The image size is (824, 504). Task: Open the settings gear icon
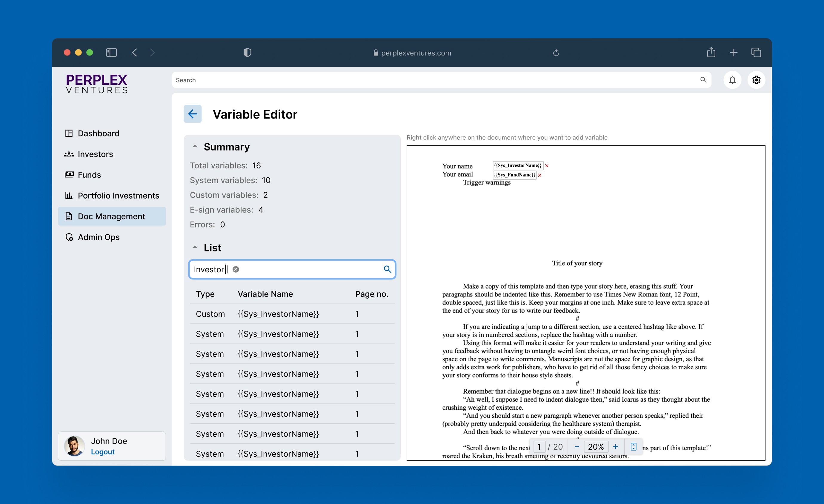(x=756, y=80)
